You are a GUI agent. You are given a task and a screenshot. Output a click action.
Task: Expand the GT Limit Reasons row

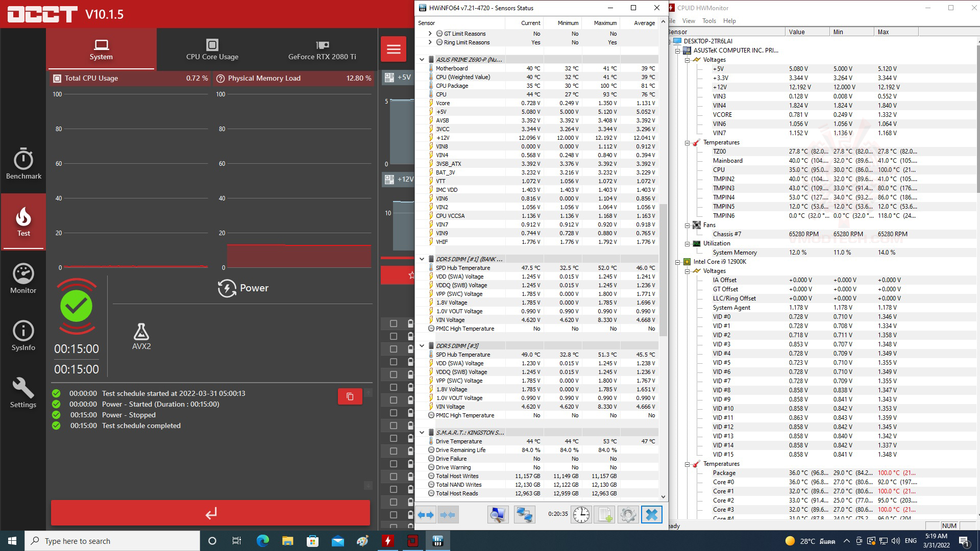(x=430, y=34)
